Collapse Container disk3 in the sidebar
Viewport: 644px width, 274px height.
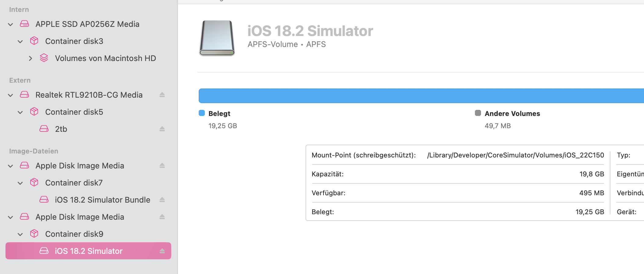20,41
